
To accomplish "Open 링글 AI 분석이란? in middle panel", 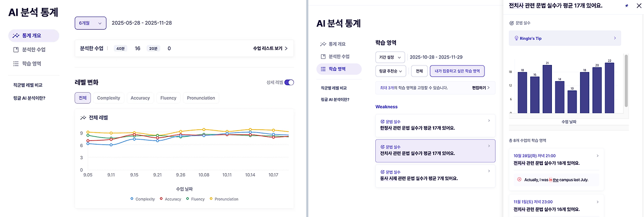I will click(335, 99).
